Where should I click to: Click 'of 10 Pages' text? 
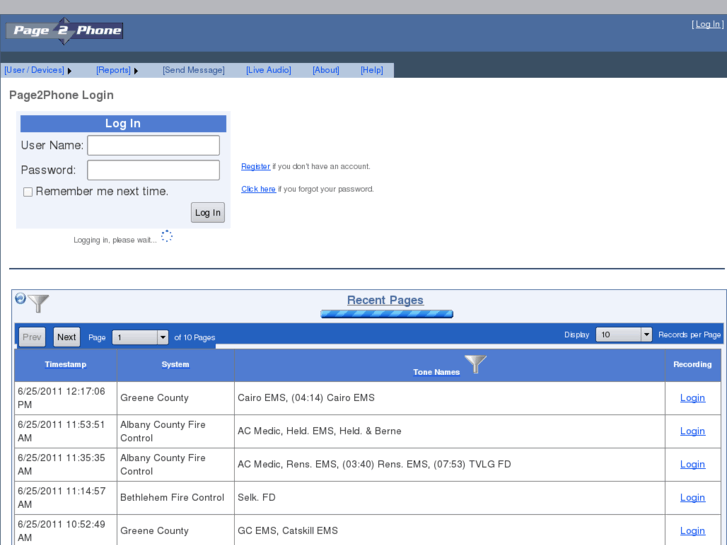point(195,338)
